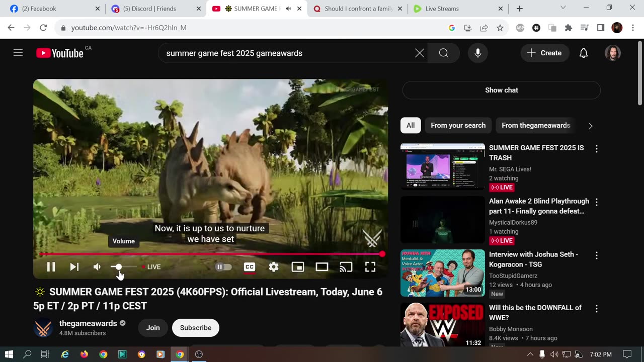Enter full screen mode
The width and height of the screenshot is (644, 362).
pos(370,267)
